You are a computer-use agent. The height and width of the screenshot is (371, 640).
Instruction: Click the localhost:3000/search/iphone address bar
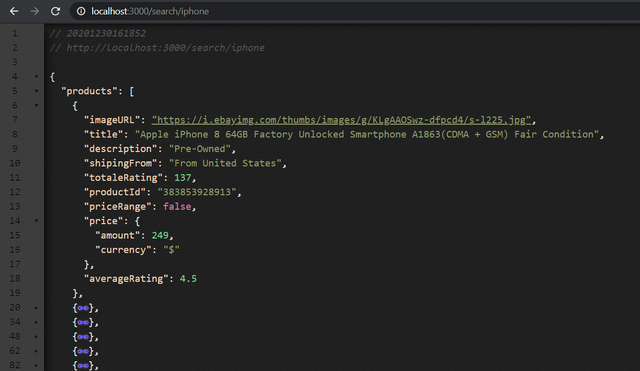point(354,11)
